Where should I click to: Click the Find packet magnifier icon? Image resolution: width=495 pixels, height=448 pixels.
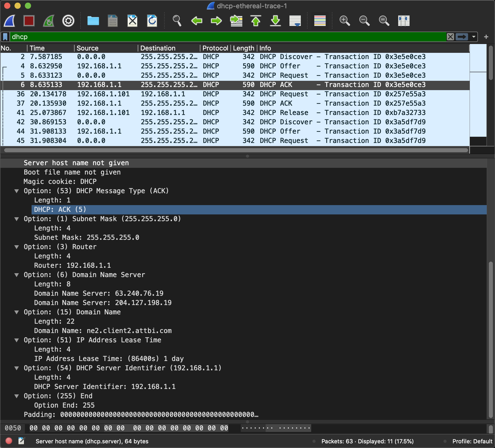(177, 21)
